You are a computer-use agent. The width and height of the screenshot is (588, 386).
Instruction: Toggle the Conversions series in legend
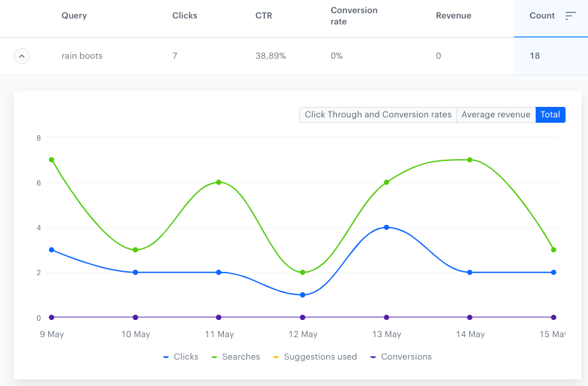400,357
